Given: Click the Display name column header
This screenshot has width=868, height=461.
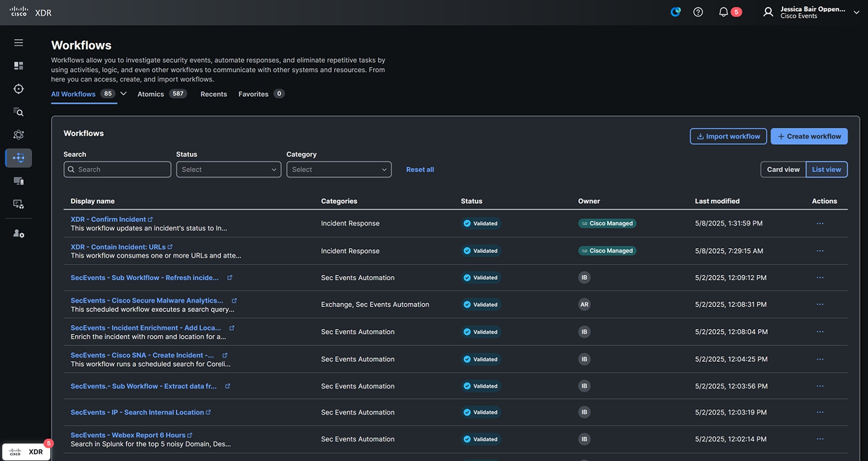Looking at the screenshot, I should [x=93, y=201].
